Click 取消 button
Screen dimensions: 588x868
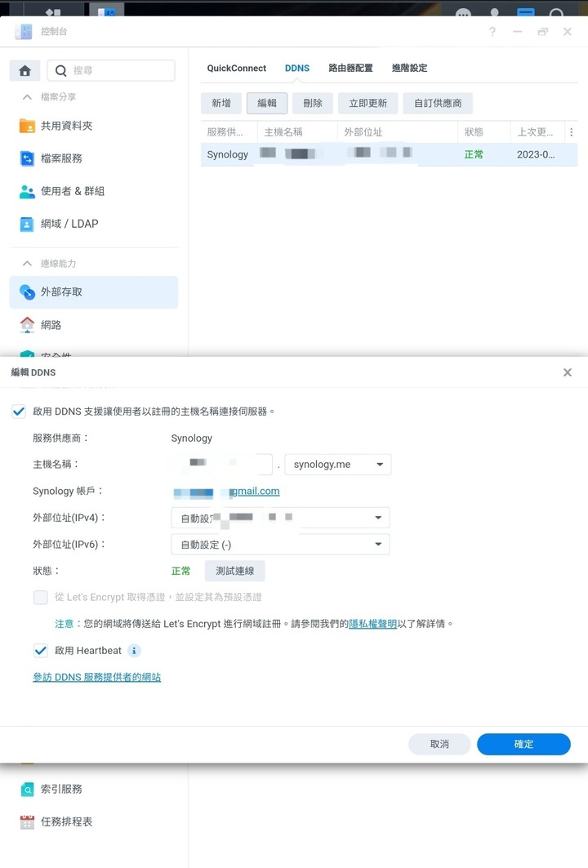coord(439,744)
